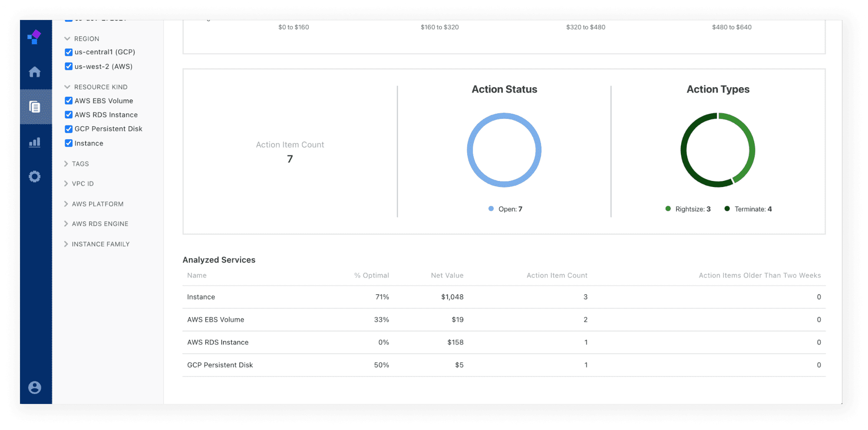Viewport: 868px width, 430px height.
Task: Open the Home page icon
Action: 35,72
